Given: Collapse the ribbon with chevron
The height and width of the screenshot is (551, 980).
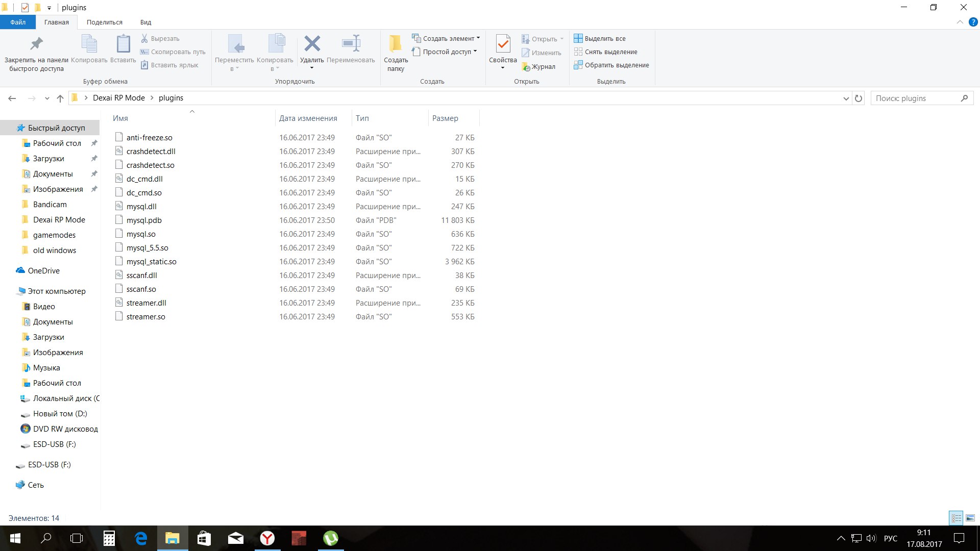Looking at the screenshot, I should coord(960,22).
